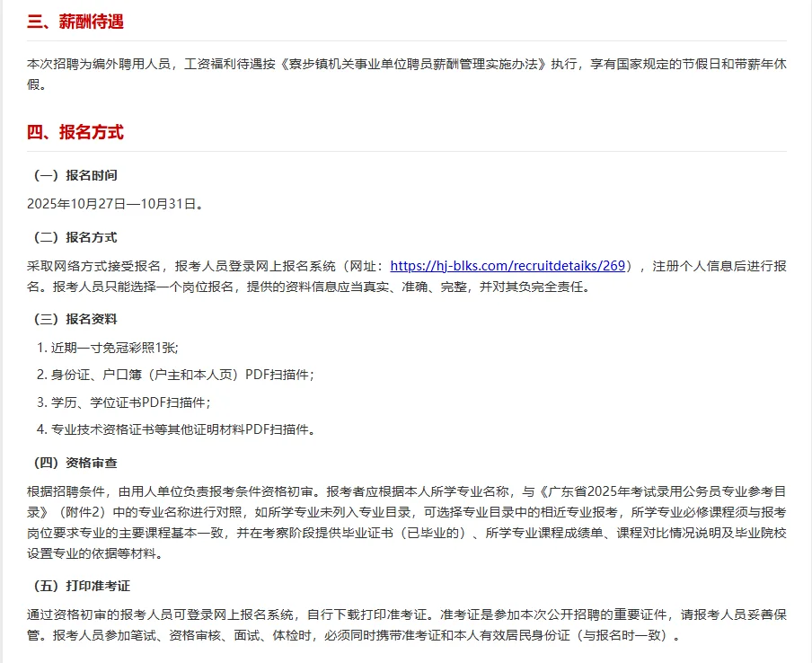Select the （二）报名方式 subheading
The width and height of the screenshot is (812, 663).
coord(75,237)
